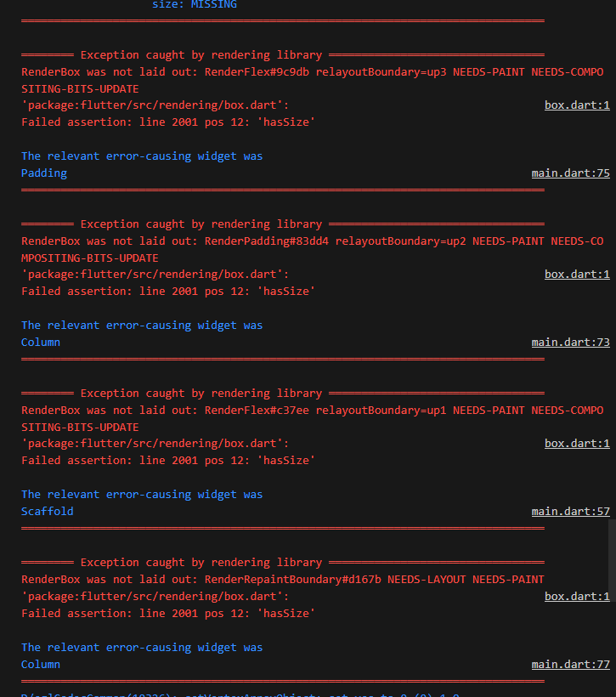Screen dimensions: 616x697
Task: Select the Scaffold widget name text
Action: 47,511
